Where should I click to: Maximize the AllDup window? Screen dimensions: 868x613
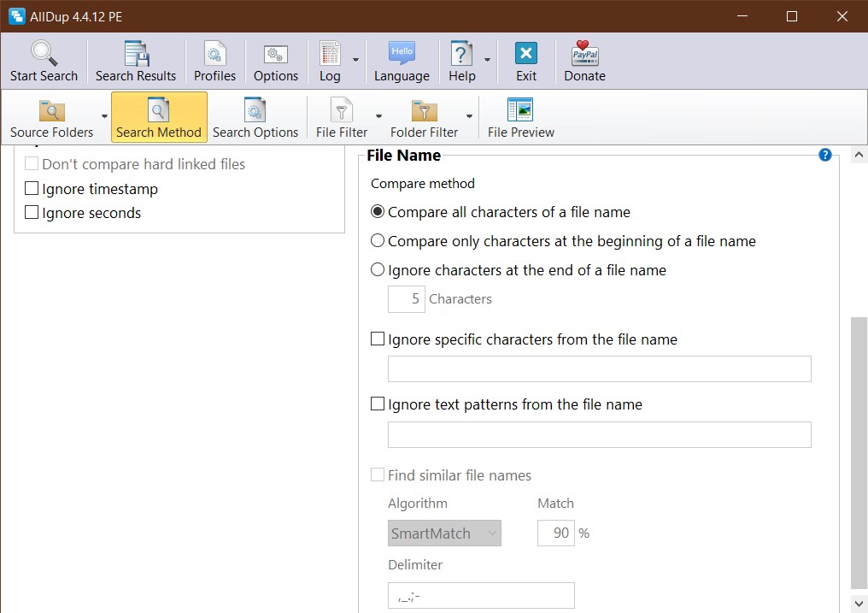pyautogui.click(x=792, y=16)
